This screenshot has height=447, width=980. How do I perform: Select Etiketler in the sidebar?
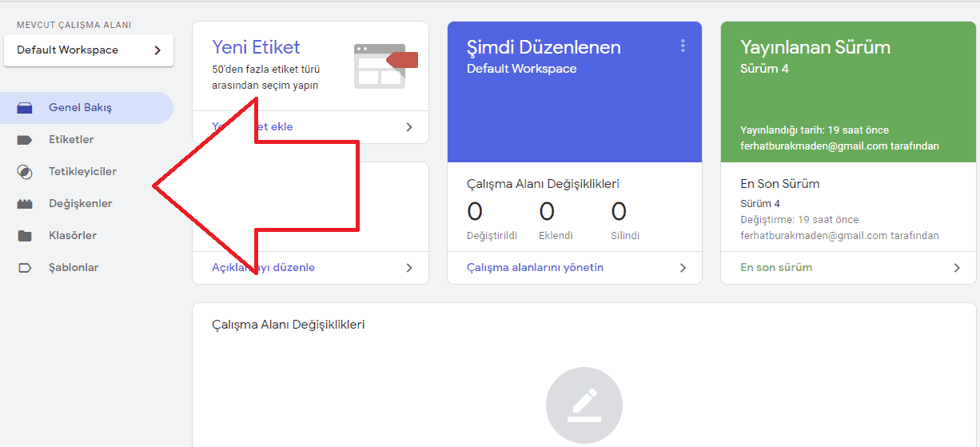pyautogui.click(x=71, y=140)
